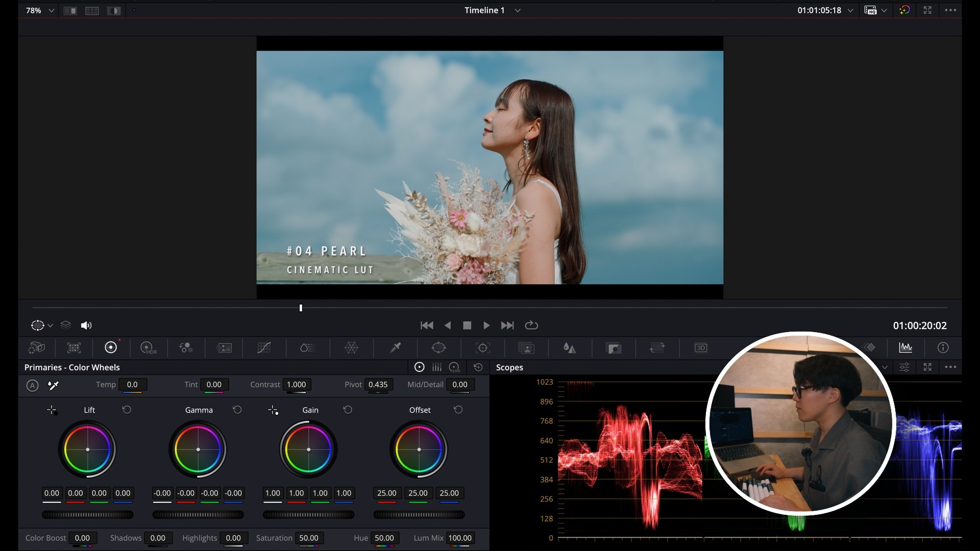The height and width of the screenshot is (551, 980).
Task: Open the HDR color wheels palette
Action: [148, 348]
